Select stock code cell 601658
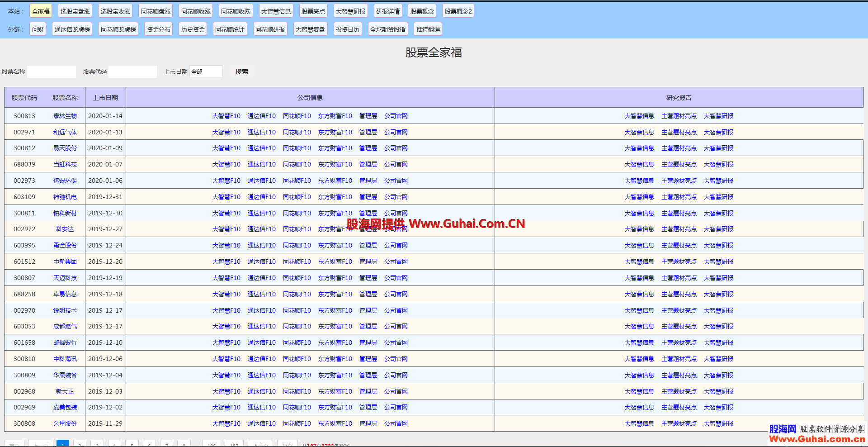868x447 pixels. pyautogui.click(x=24, y=342)
